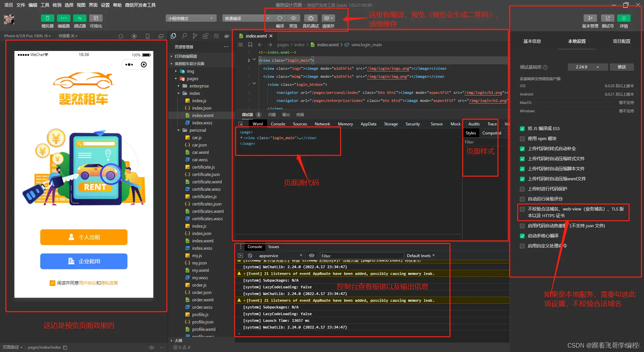Open the 模拟器 (simulator) toolbar toggle
This screenshot has width=644, height=352.
click(47, 18)
